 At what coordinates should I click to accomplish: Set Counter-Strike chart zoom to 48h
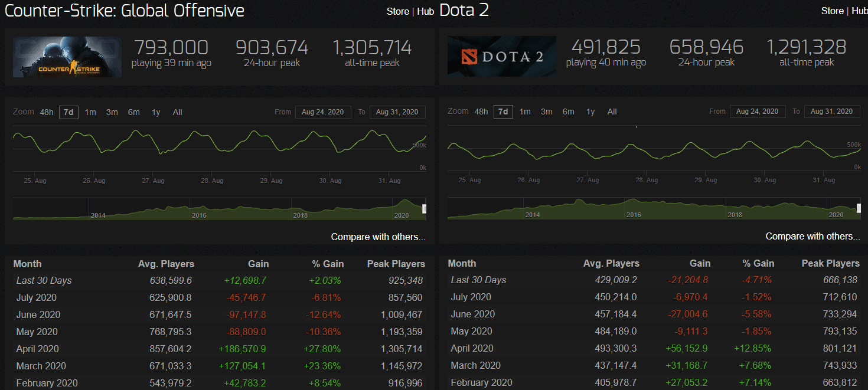point(47,112)
